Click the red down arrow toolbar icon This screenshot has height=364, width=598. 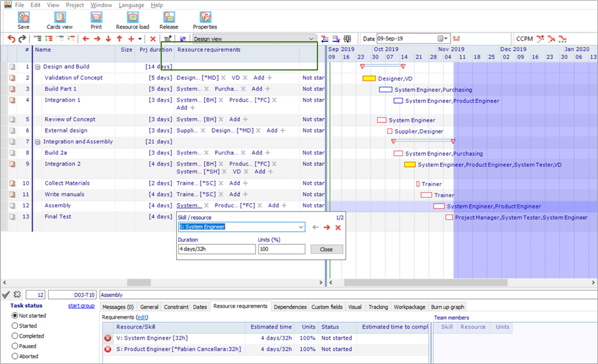point(108,39)
